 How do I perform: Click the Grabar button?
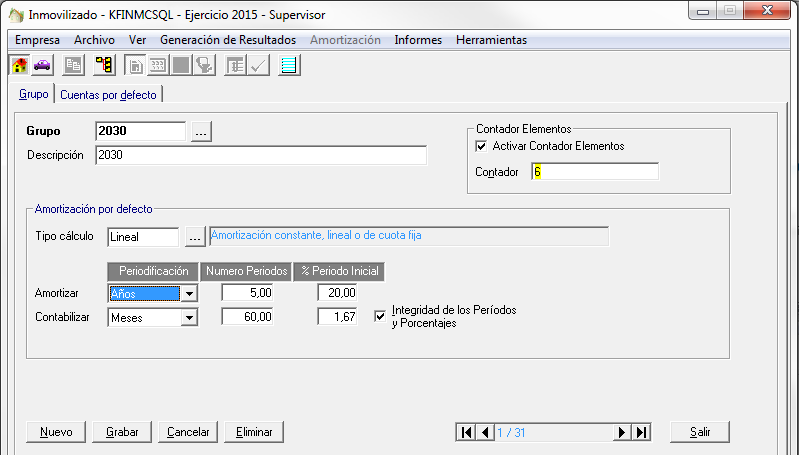point(122,432)
